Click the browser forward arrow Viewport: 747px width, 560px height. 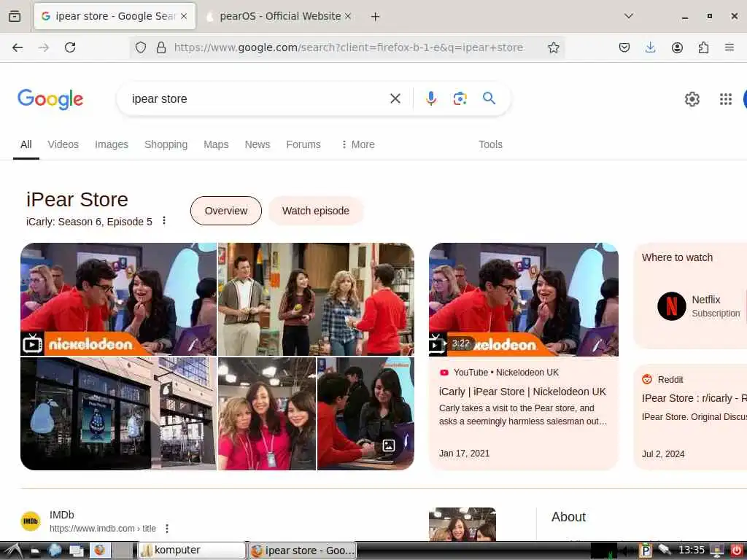[x=44, y=47]
